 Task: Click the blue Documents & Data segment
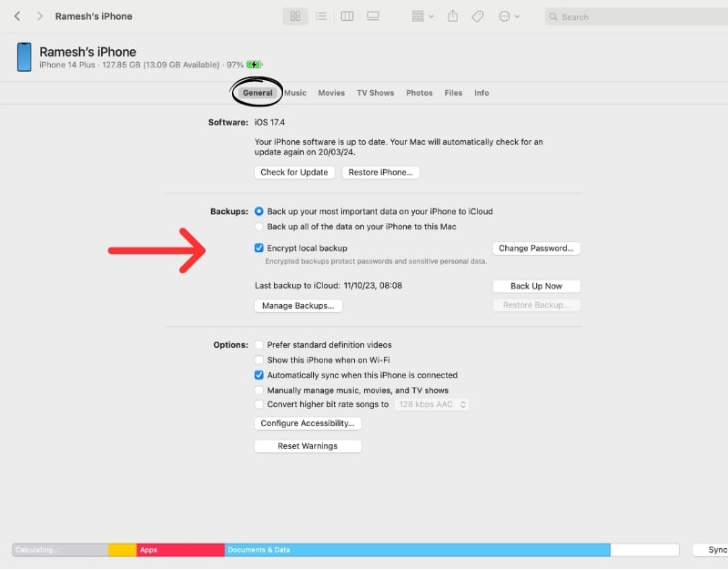pos(417,550)
